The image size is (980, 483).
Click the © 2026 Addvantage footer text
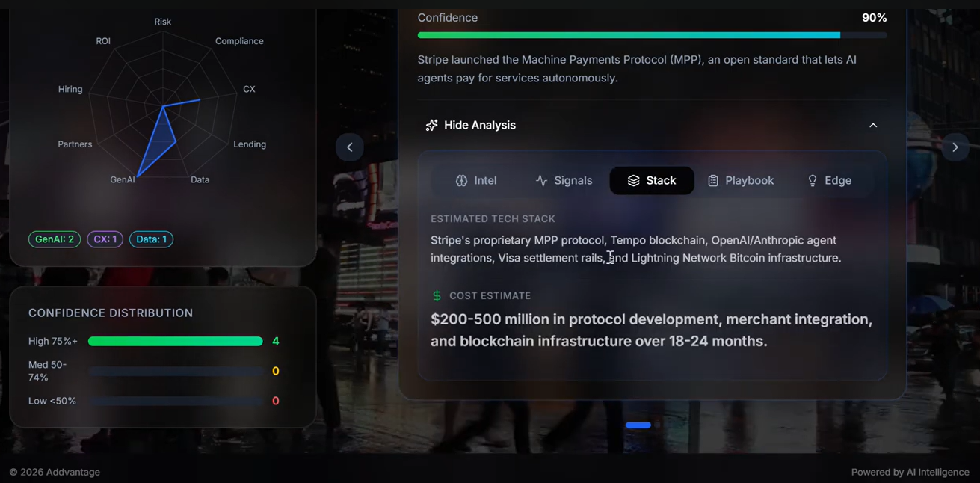pos(55,472)
